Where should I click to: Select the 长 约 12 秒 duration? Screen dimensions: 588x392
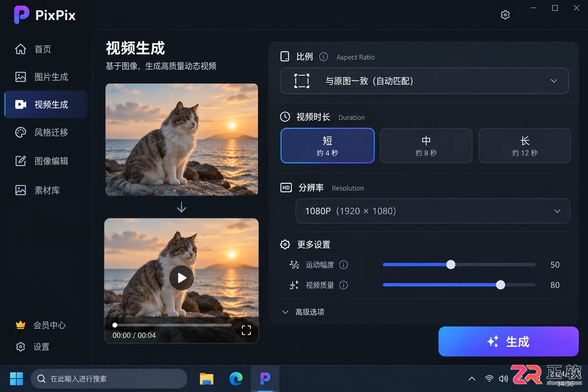(x=525, y=146)
